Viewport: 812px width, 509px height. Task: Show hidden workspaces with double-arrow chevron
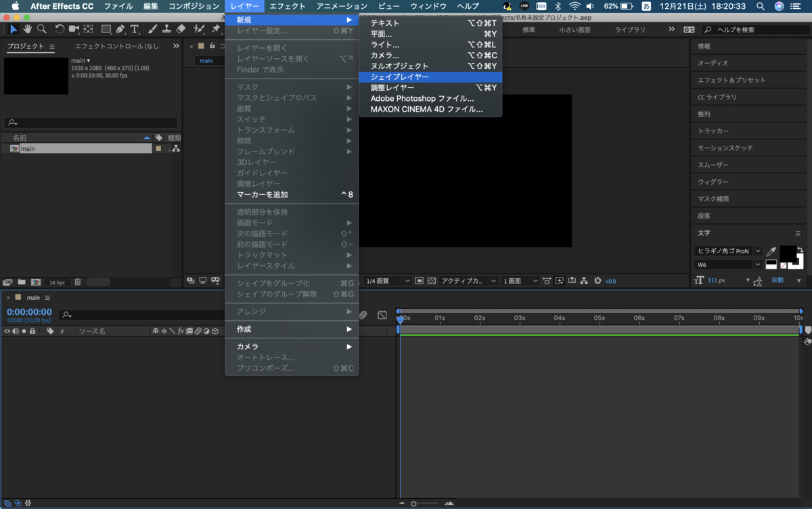click(x=671, y=30)
